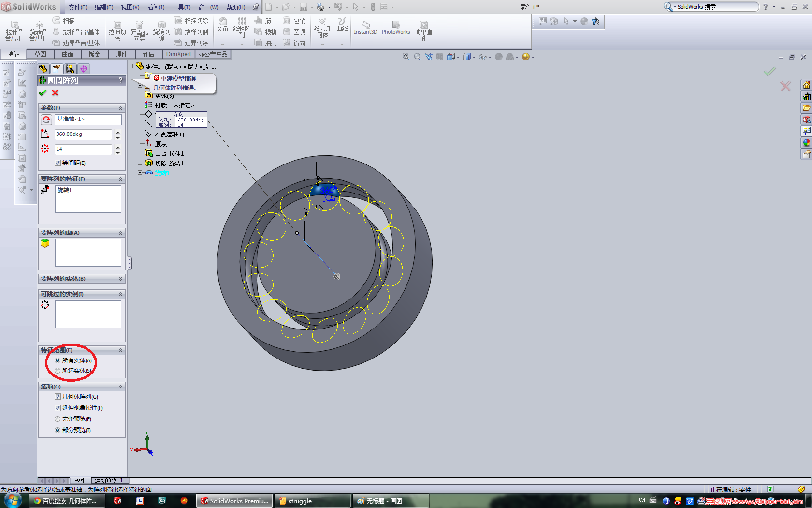Open the PropertyManager tab
Viewport: 812px width, 508px height.
point(57,69)
